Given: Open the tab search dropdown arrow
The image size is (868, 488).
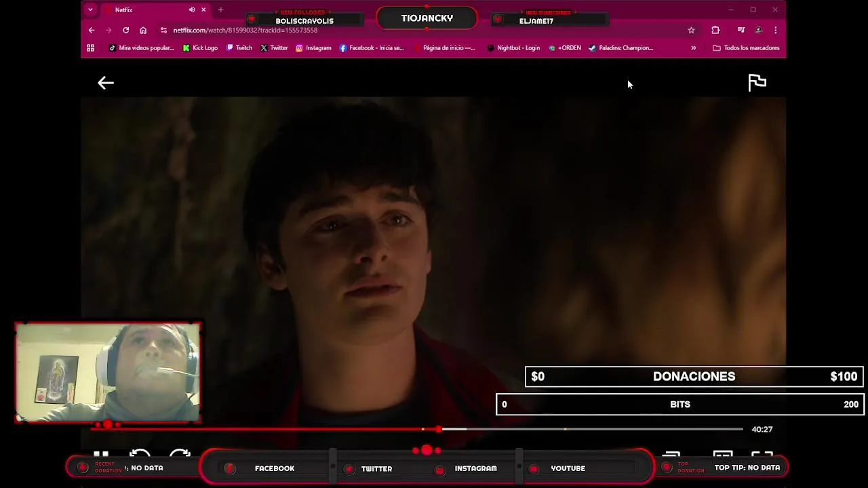Looking at the screenshot, I should (x=90, y=9).
